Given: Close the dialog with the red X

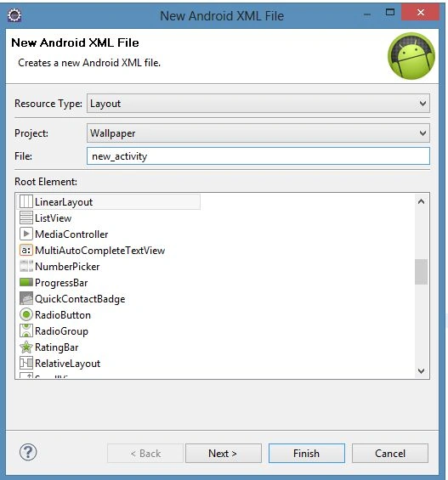Looking at the screenshot, I should [421, 12].
